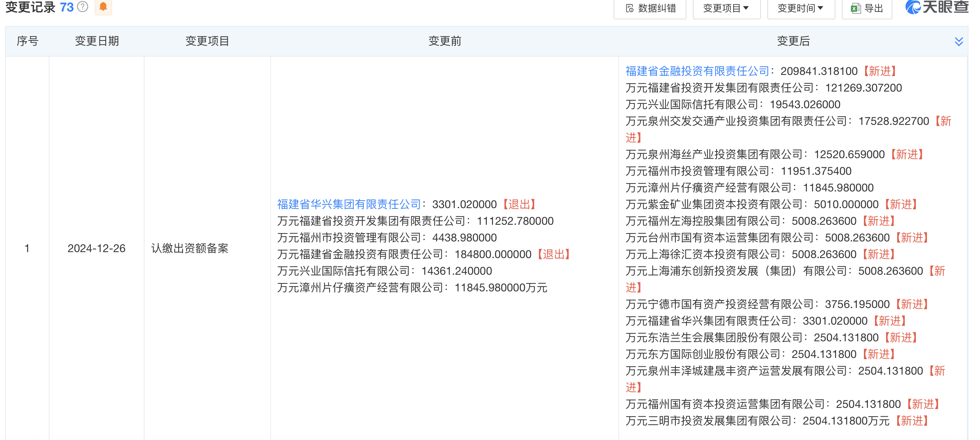Image resolution: width=980 pixels, height=440 pixels.
Task: Click the orange bell notification icon
Action: tap(103, 7)
